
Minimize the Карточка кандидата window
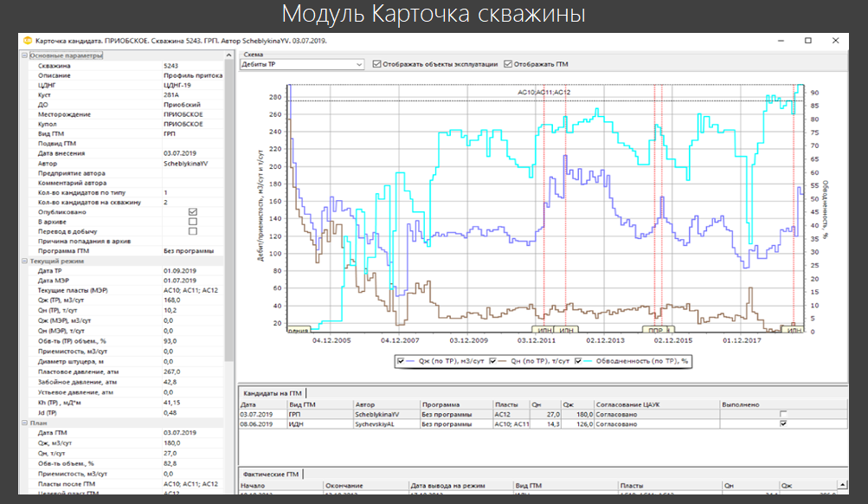pyautogui.click(x=781, y=41)
